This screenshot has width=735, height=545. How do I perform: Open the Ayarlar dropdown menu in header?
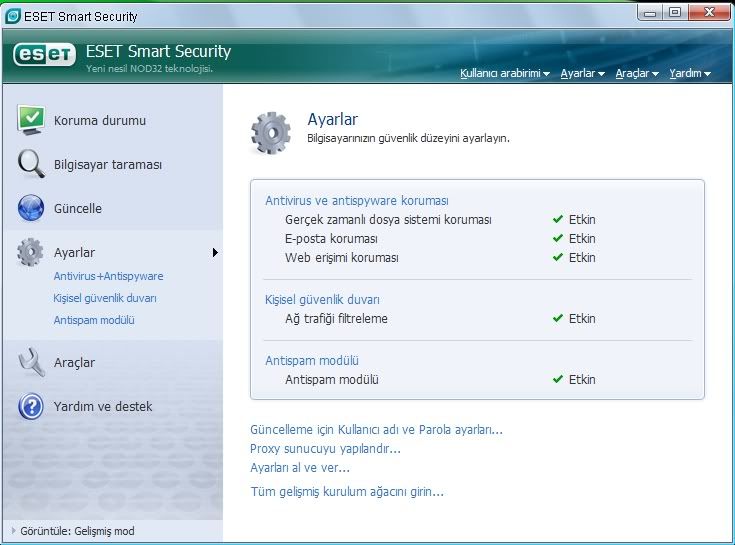coord(582,73)
